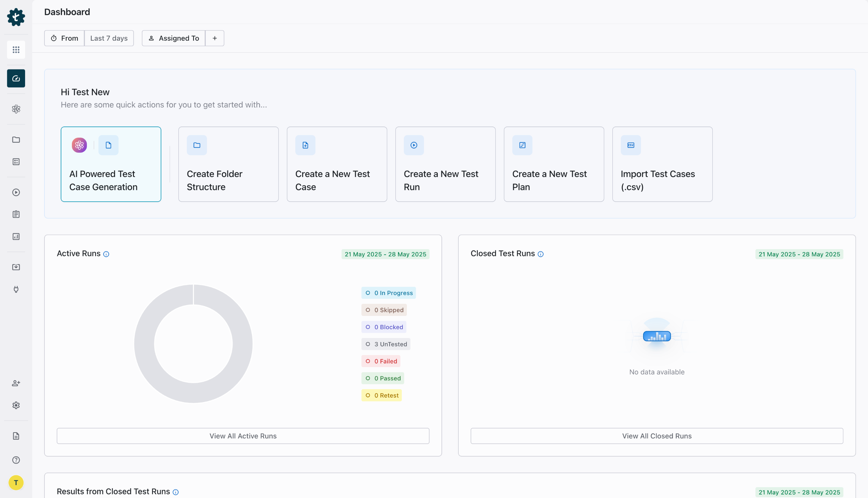
Task: Open the Assigned To filter dropdown
Action: [173, 38]
